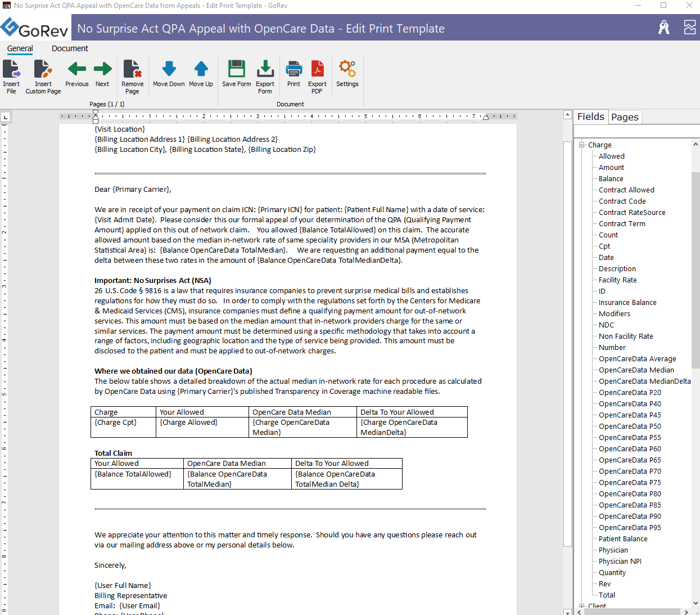The image size is (700, 615).
Task: Click the app icon in the title bar
Action: click(6, 6)
